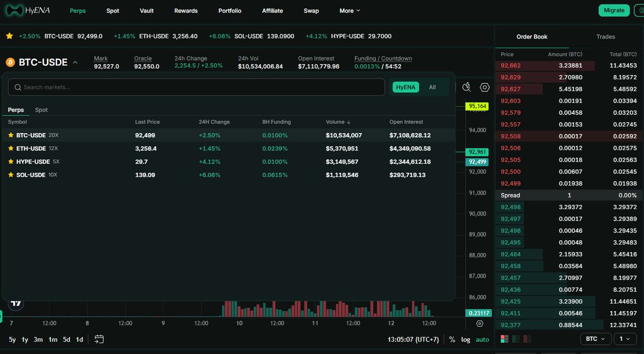The image size is (644, 354).
Task: Select the All market filter
Action: (x=432, y=87)
